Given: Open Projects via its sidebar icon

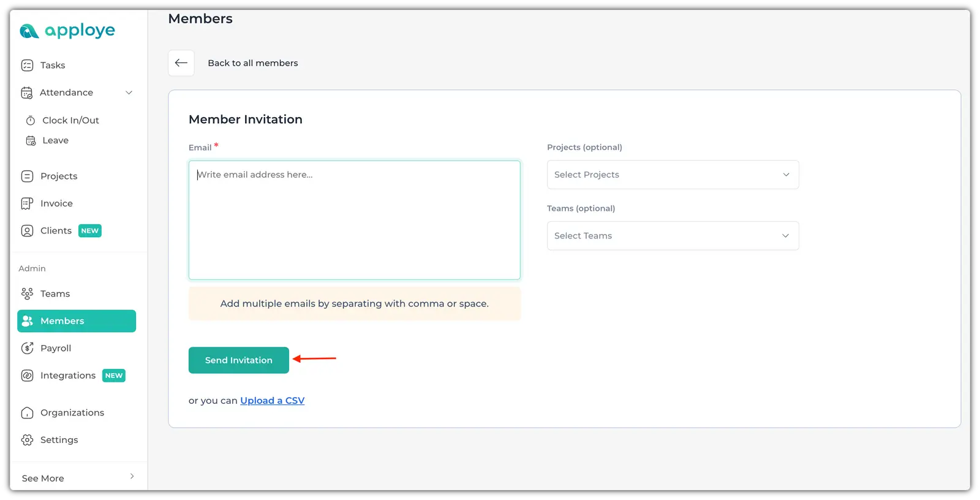Looking at the screenshot, I should (27, 176).
